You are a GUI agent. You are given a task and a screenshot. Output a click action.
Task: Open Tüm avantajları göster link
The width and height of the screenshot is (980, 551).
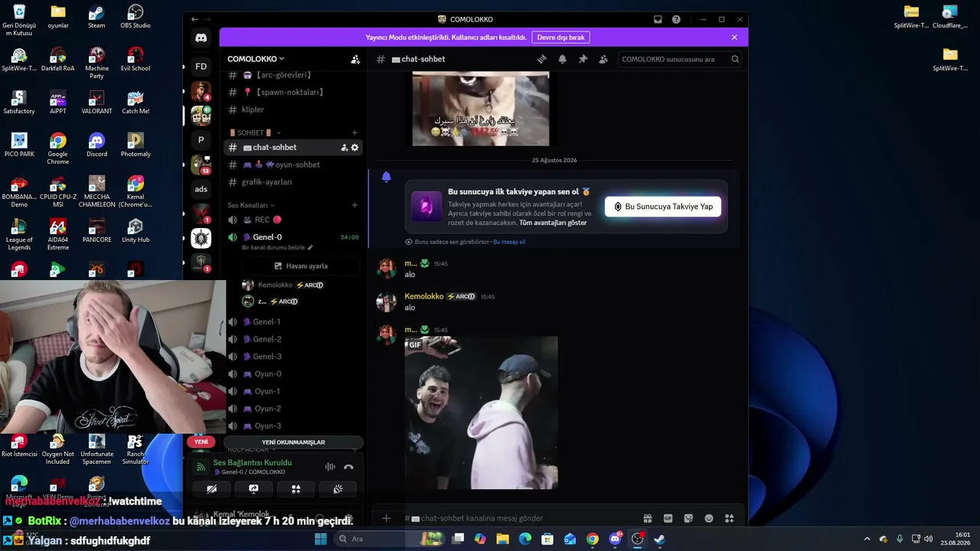point(554,223)
